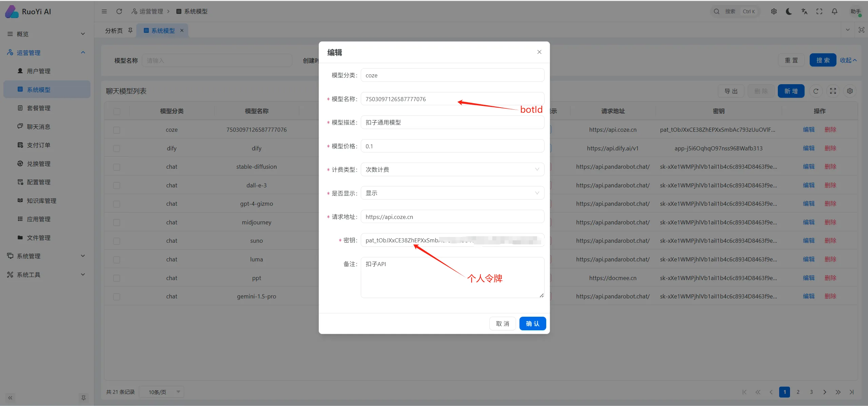The width and height of the screenshot is (868, 406).
Task: Switch to the 分析页 tab
Action: [x=114, y=31]
